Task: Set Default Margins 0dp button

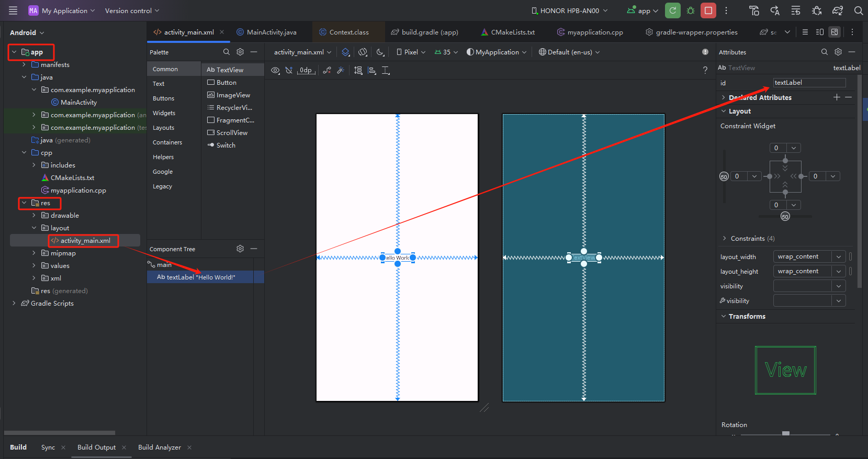Action: 306,70
